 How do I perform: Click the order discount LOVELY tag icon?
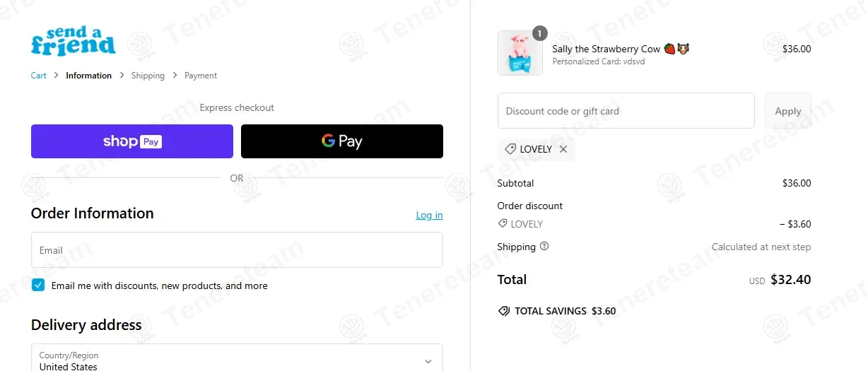click(x=503, y=224)
